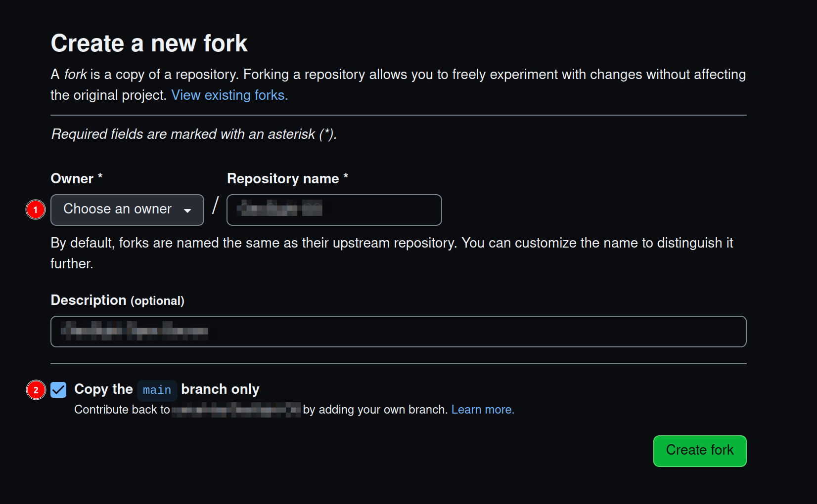Screen dimensions: 817x504
Task: Click the main branch label badge
Action: click(157, 390)
